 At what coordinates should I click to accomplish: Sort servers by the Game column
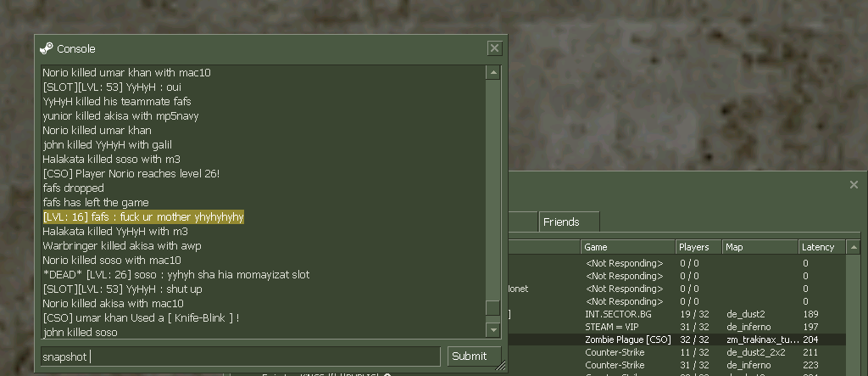coord(626,247)
